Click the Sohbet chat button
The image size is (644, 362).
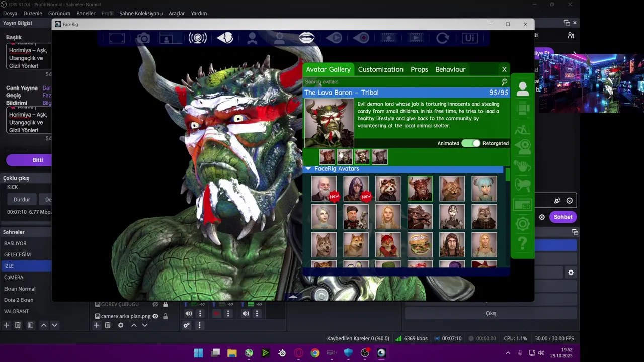point(563,217)
